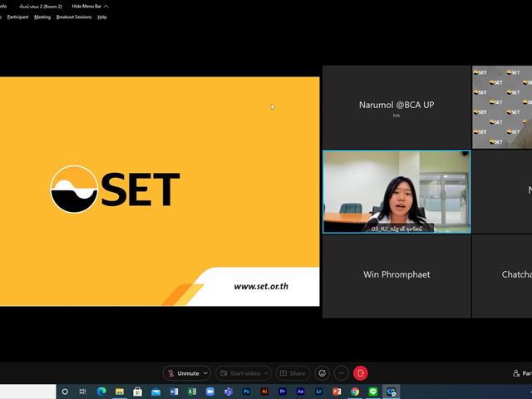Expand video options arrow next to Start video
The width and height of the screenshot is (532, 399).
click(266, 373)
